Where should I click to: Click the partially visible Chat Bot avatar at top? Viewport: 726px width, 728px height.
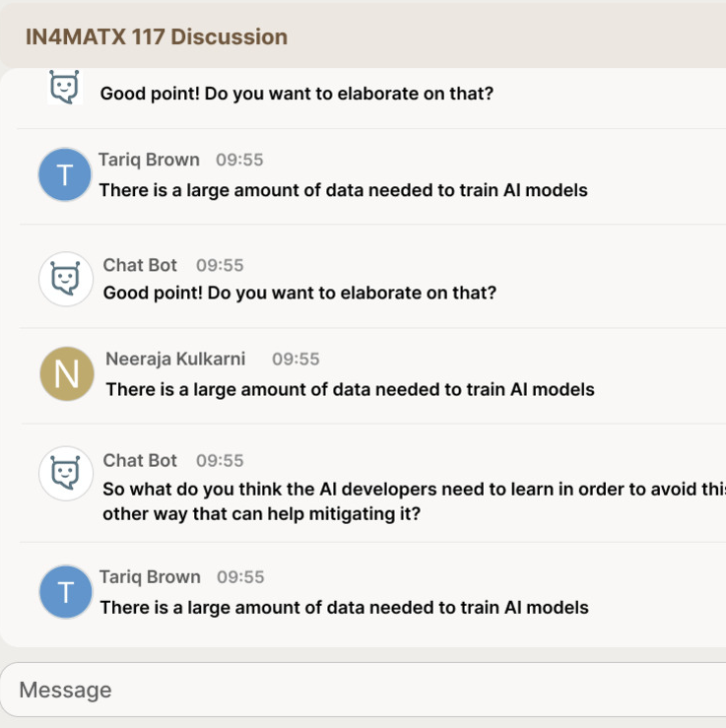pyautogui.click(x=64, y=87)
